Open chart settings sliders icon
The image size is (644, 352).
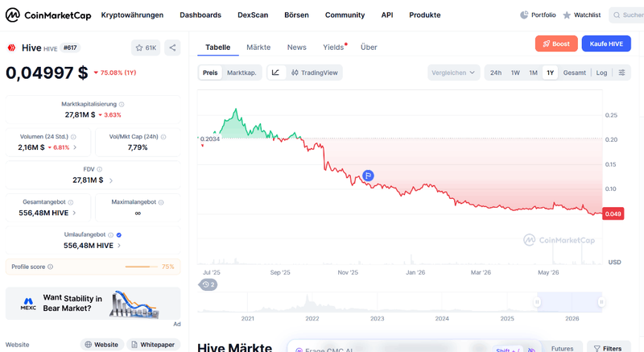point(621,72)
